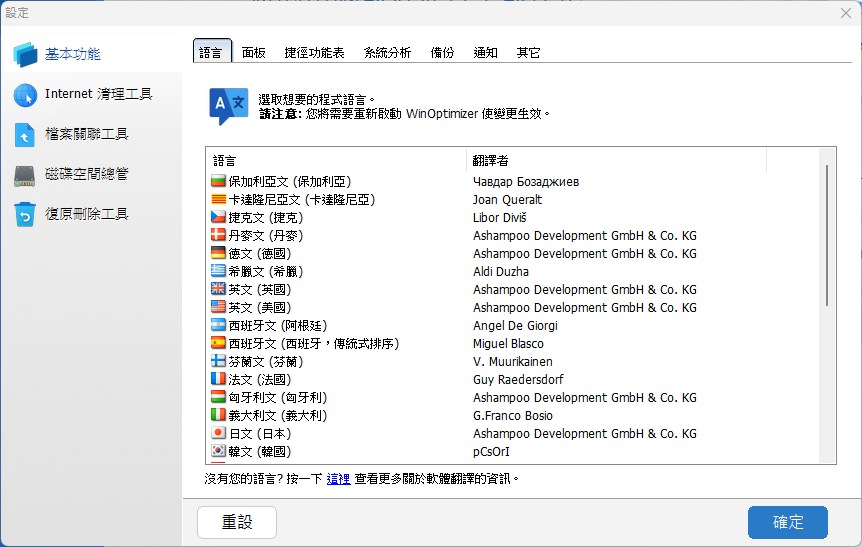Open the 通知 tab
Viewport: 862px width, 547px height.
click(485, 53)
